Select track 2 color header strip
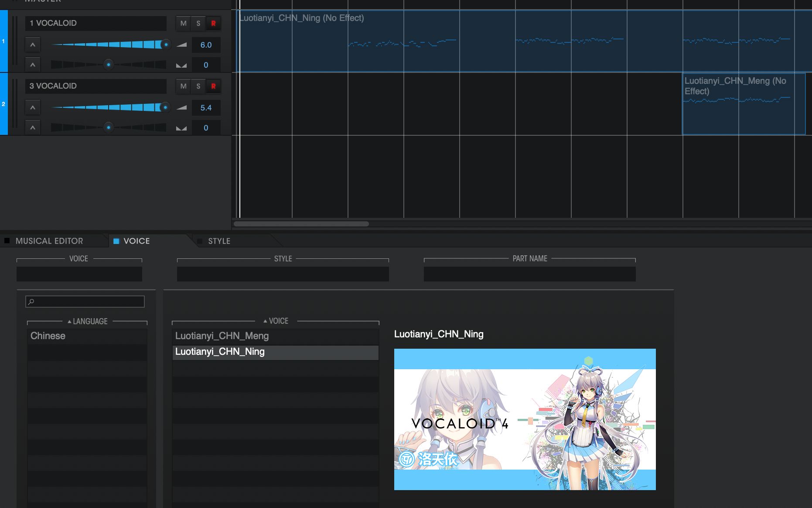Image resolution: width=812 pixels, height=508 pixels. pos(4,104)
